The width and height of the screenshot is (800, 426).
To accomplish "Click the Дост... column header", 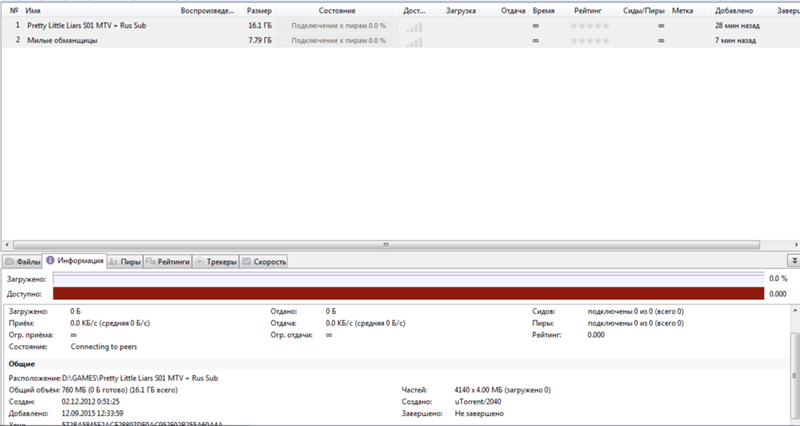I will (x=414, y=10).
